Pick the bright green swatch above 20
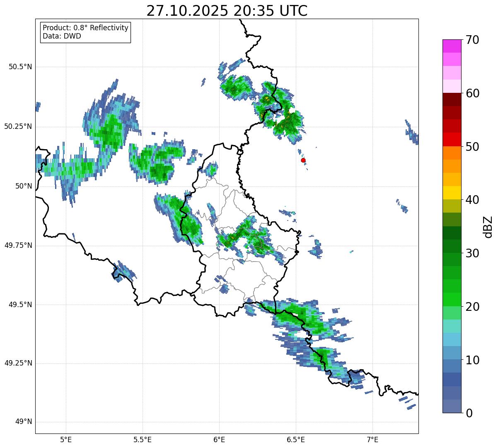Image resolution: width=498 pixels, height=448 pixels. (452, 299)
